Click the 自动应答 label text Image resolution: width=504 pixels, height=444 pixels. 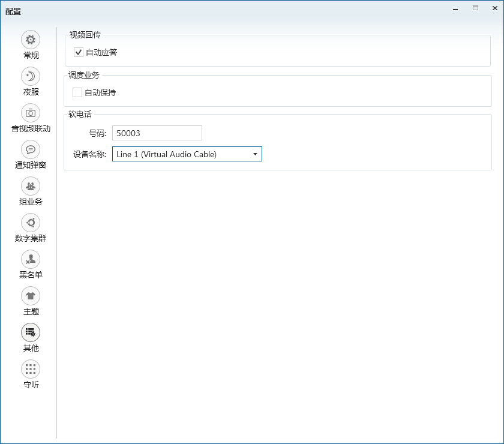coord(101,52)
